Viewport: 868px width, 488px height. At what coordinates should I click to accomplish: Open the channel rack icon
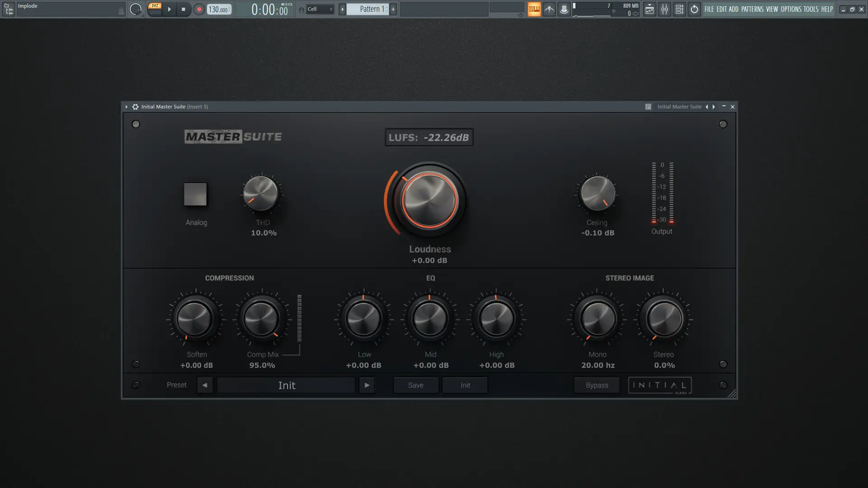679,9
